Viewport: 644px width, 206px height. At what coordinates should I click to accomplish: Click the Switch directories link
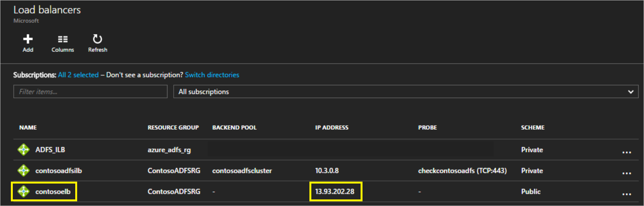click(212, 75)
